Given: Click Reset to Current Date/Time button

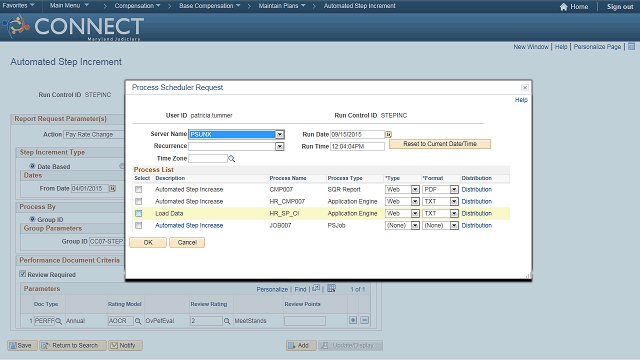Looking at the screenshot, I should 440,144.
